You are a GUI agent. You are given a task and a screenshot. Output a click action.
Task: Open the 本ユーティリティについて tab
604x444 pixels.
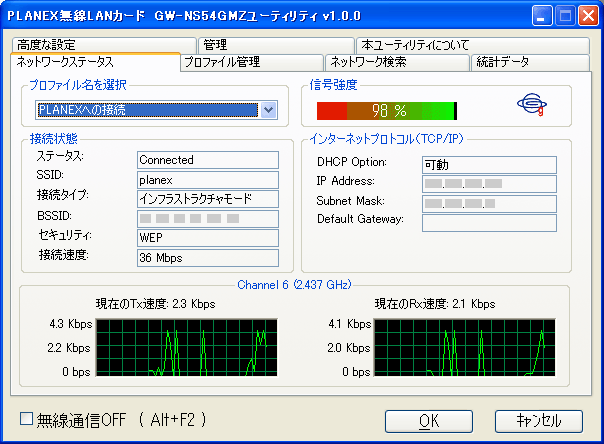coord(473,45)
